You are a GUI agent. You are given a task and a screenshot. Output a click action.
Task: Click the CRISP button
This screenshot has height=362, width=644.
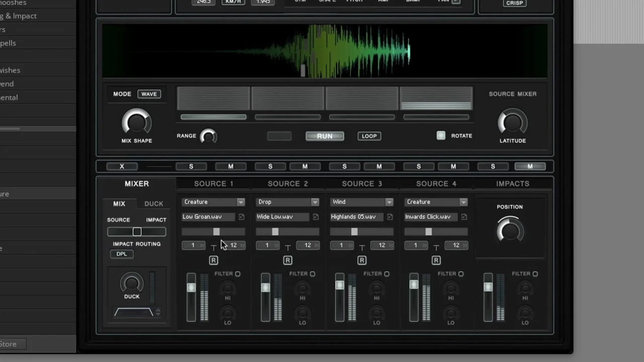click(x=514, y=3)
